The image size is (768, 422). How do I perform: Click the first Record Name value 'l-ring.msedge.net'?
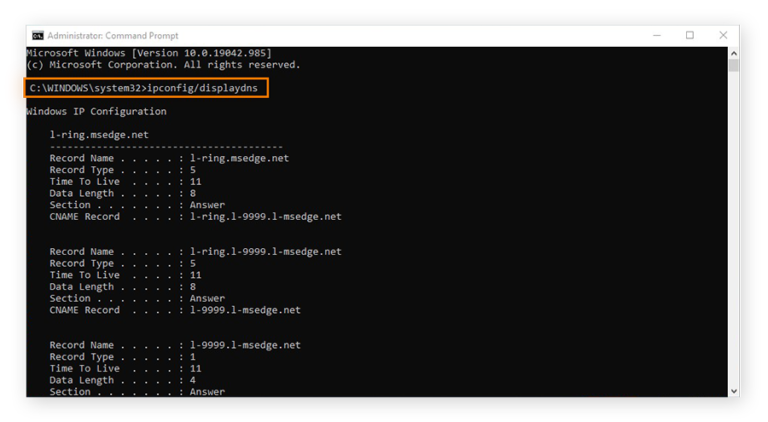click(x=240, y=158)
